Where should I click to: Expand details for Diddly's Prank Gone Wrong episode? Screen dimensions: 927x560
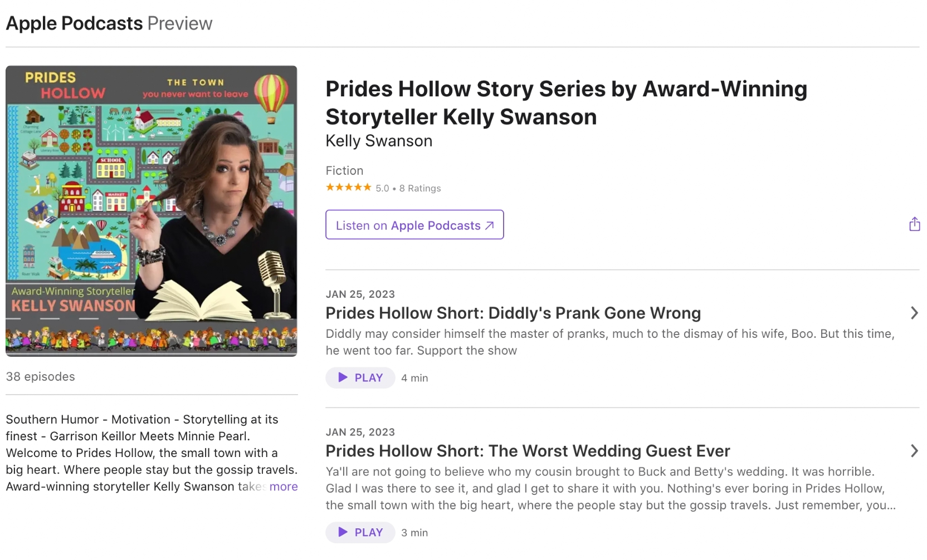coord(914,313)
